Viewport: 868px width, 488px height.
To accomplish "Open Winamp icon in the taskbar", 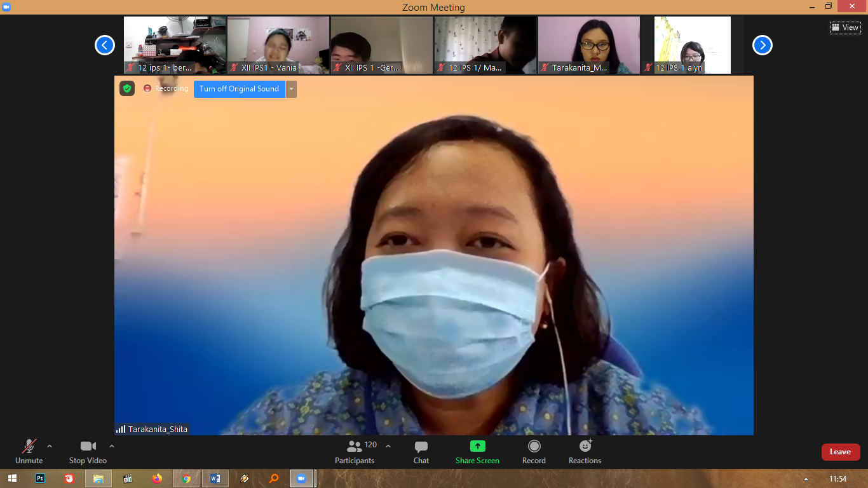I will (x=245, y=478).
